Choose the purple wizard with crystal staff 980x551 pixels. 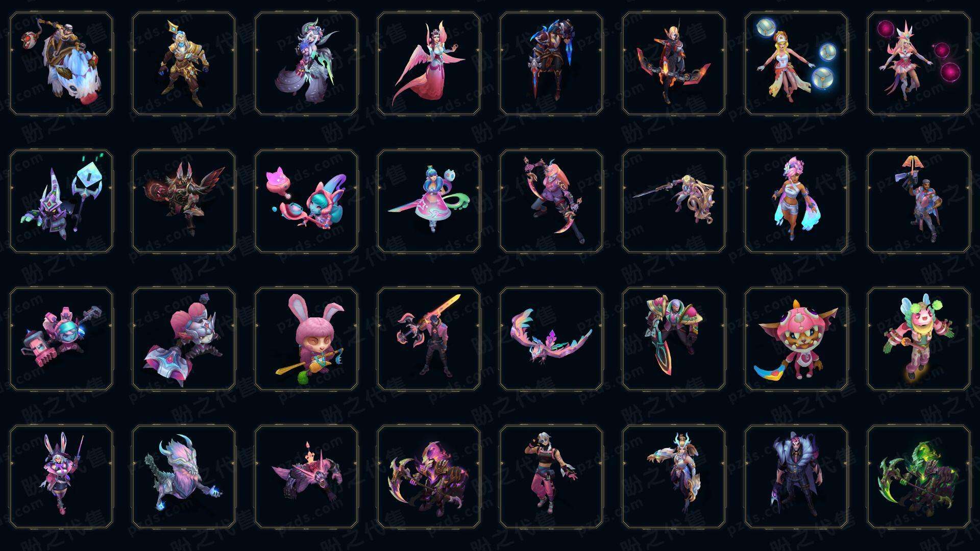[61, 201]
